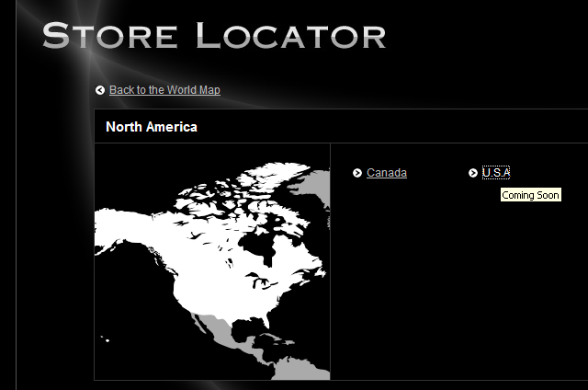This screenshot has height=390, width=588.
Task: Click the Store Locator page title
Action: [x=214, y=36]
